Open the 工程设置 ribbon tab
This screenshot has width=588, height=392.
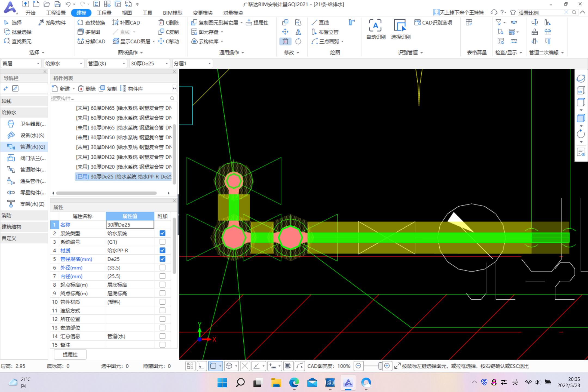56,13
